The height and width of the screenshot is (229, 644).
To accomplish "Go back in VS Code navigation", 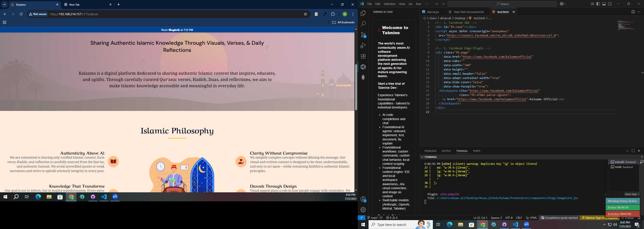I will click(x=437, y=4).
